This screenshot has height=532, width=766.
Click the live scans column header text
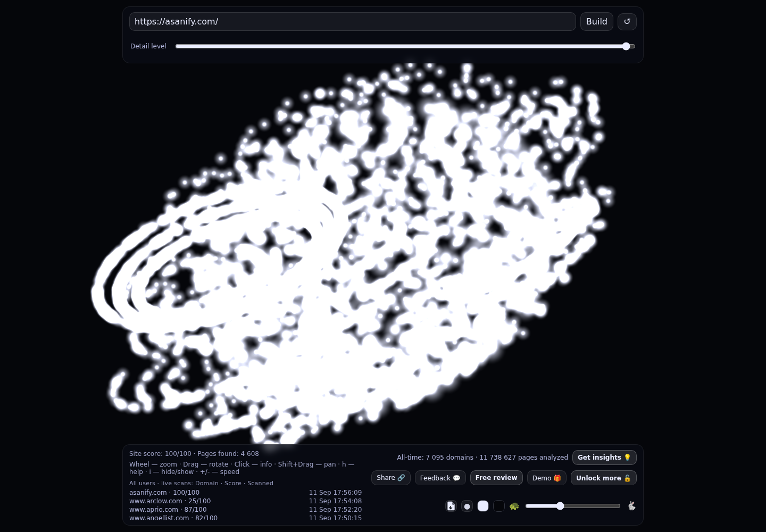[201, 483]
